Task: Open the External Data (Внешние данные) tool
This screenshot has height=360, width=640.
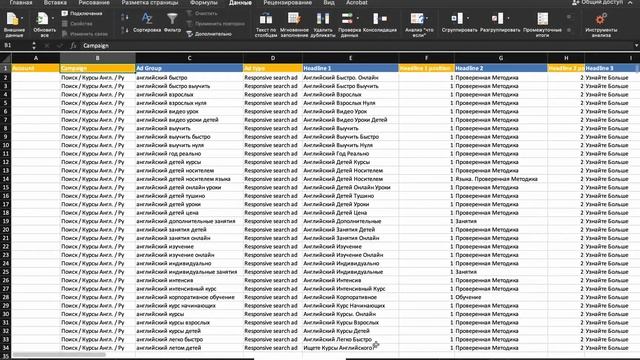Action: 13,24
